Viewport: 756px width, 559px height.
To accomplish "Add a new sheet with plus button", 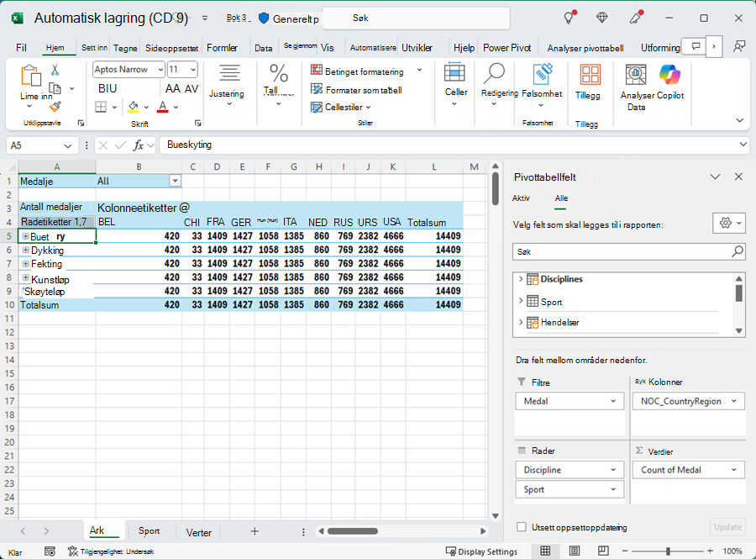I will point(255,531).
